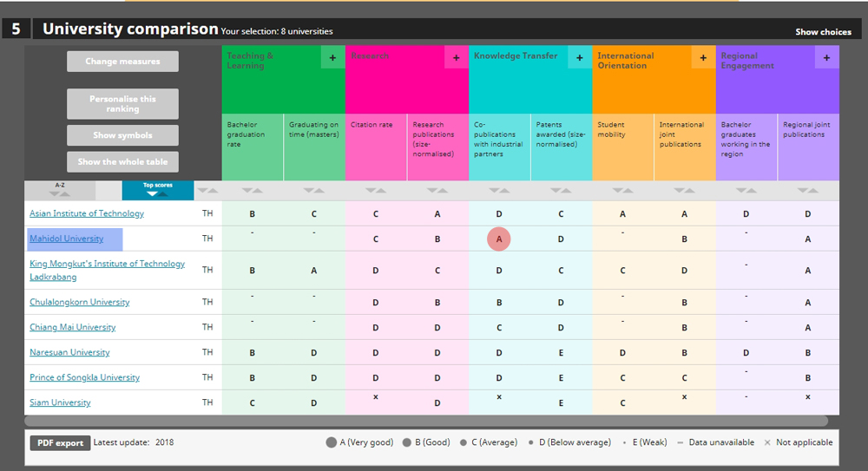868x471 pixels.
Task: Show the whole table
Action: point(122,161)
